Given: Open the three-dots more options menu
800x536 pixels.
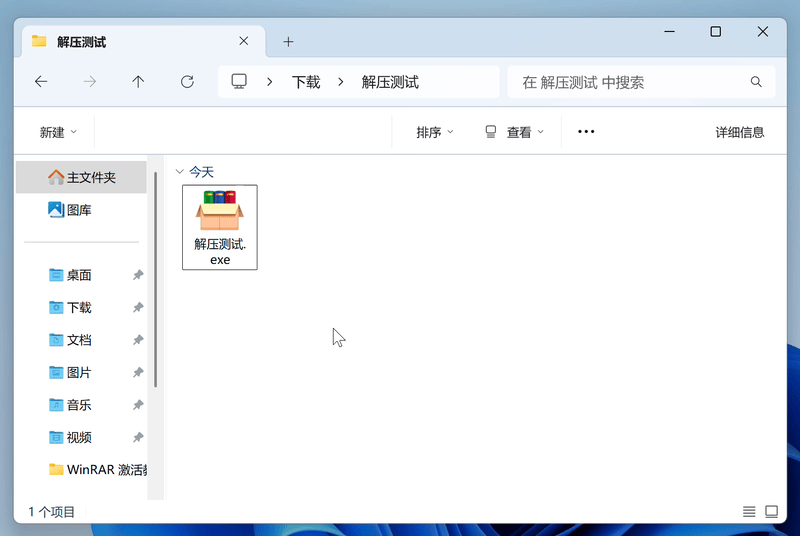Looking at the screenshot, I should click(x=586, y=132).
